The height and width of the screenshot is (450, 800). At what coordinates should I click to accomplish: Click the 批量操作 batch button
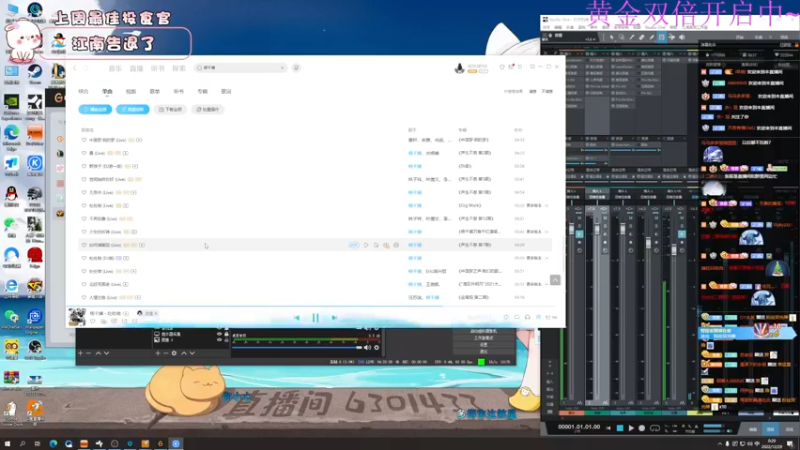click(x=208, y=110)
